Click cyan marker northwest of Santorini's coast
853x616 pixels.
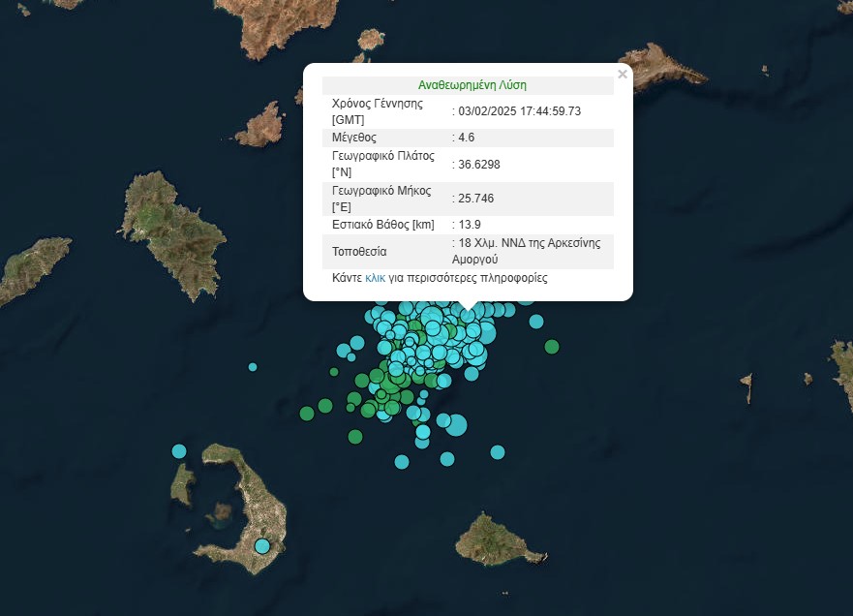[x=179, y=450]
